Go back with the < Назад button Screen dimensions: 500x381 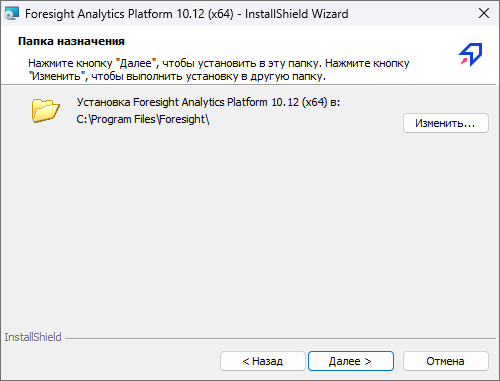pos(263,361)
